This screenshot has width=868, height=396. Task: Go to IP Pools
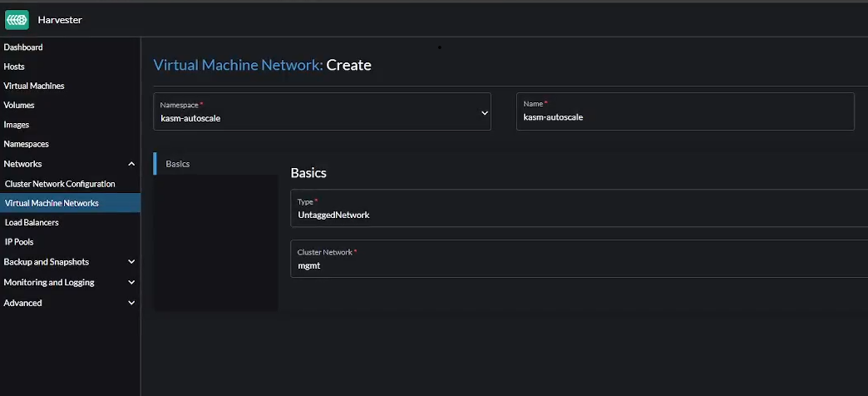tap(19, 242)
